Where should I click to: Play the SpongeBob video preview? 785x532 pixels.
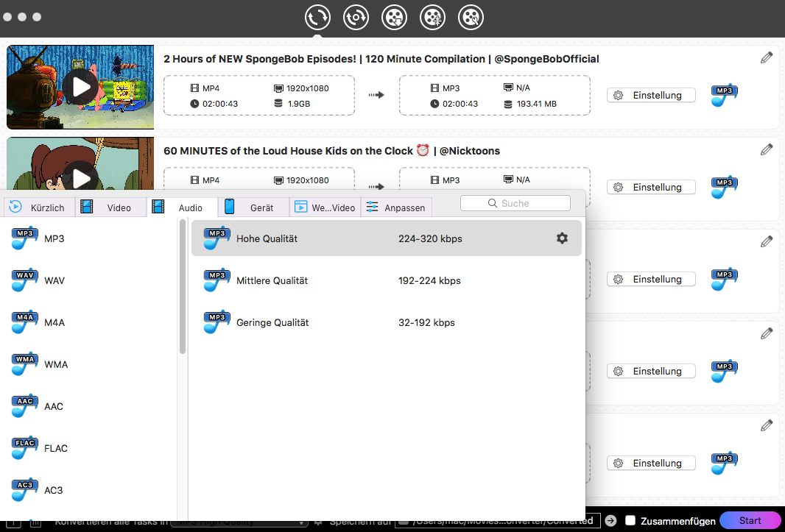(x=81, y=87)
